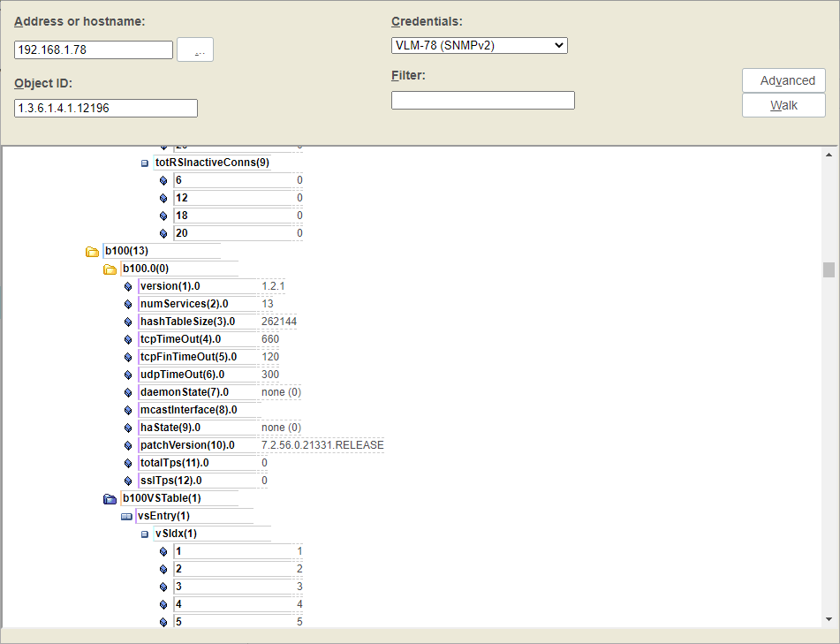The image size is (840, 644).
Task: Focus the Filter text box
Action: (482, 101)
